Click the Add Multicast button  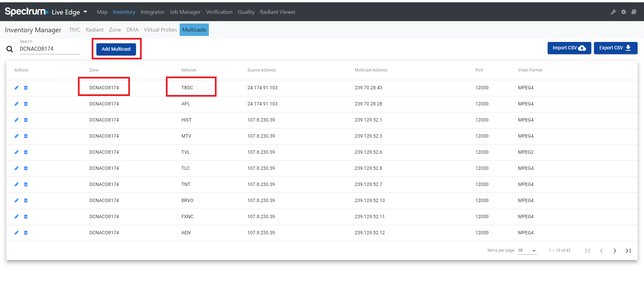coord(116,49)
